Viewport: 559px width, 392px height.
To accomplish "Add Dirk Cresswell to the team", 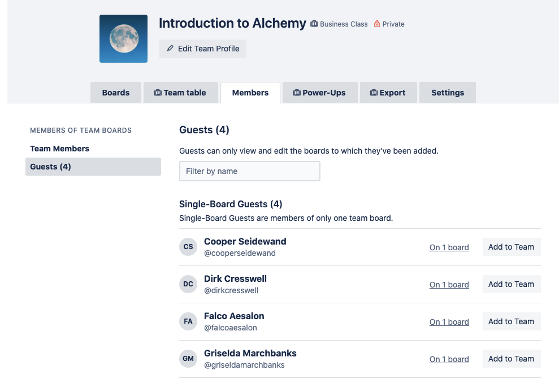I will click(x=511, y=284).
